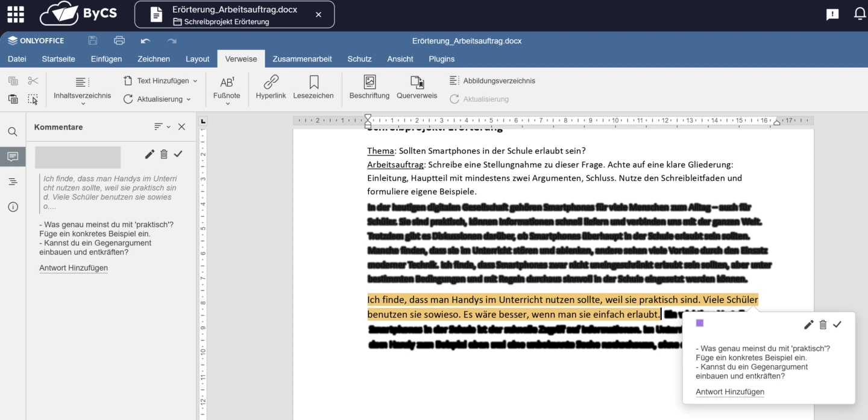Expand the Inhaltsverzeichnis dropdown
The image size is (868, 420).
83,104
